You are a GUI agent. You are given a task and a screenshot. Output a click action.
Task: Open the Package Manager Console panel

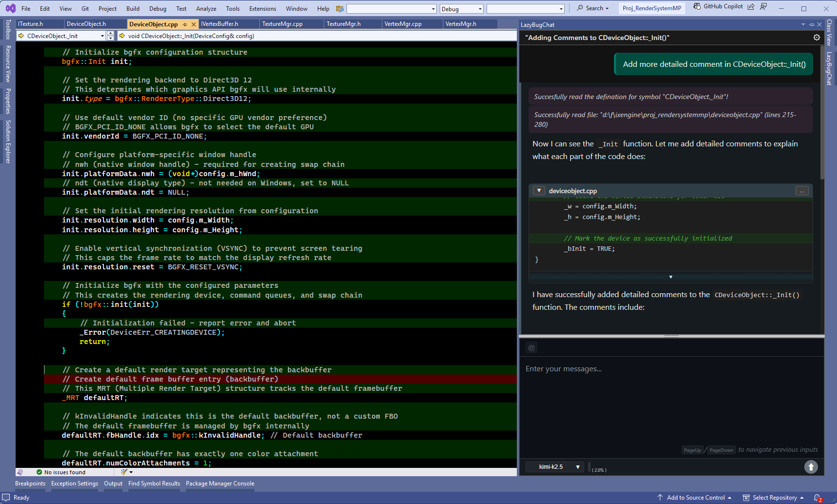(x=220, y=484)
